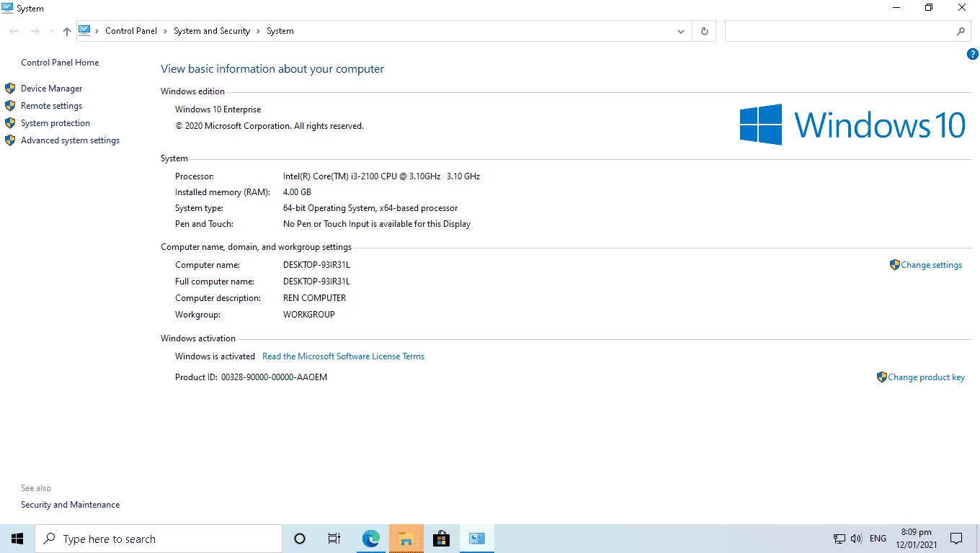Refresh the System page
Screen dimensions: 980x553
pos(704,31)
